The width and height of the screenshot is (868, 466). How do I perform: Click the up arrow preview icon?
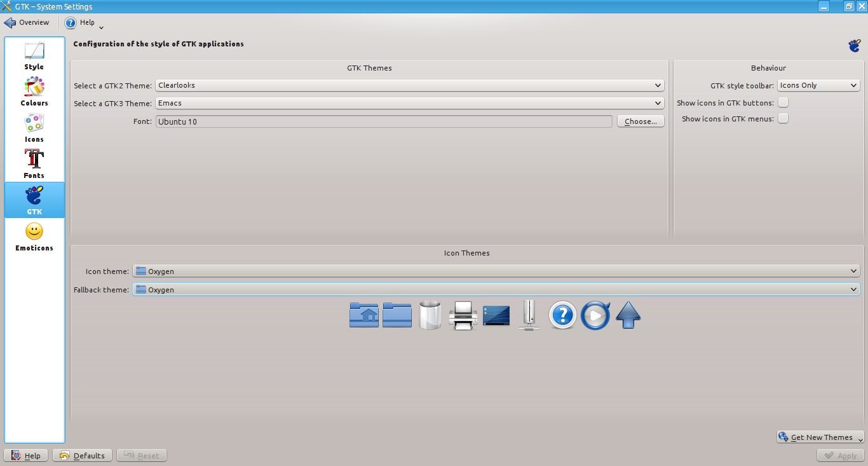pyautogui.click(x=628, y=315)
